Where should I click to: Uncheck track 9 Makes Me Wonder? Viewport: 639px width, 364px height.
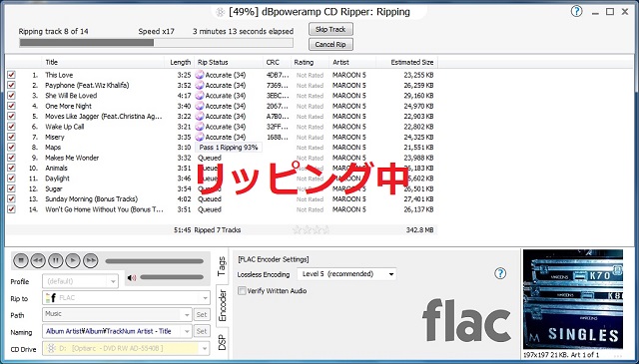point(11,158)
